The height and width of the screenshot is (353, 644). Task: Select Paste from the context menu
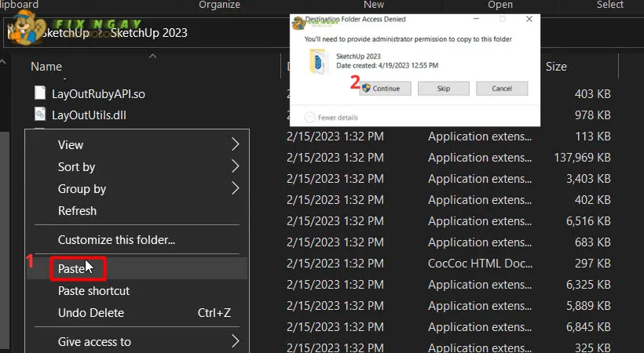coord(71,269)
